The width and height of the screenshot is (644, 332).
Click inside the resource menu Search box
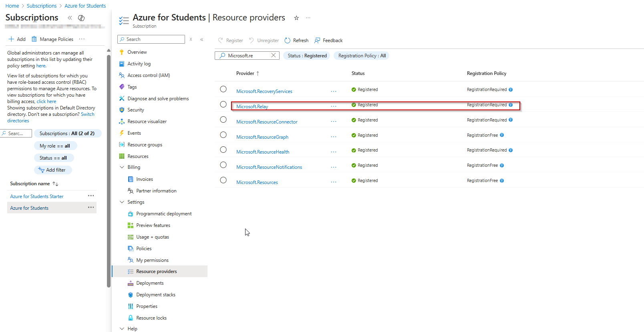pos(151,39)
